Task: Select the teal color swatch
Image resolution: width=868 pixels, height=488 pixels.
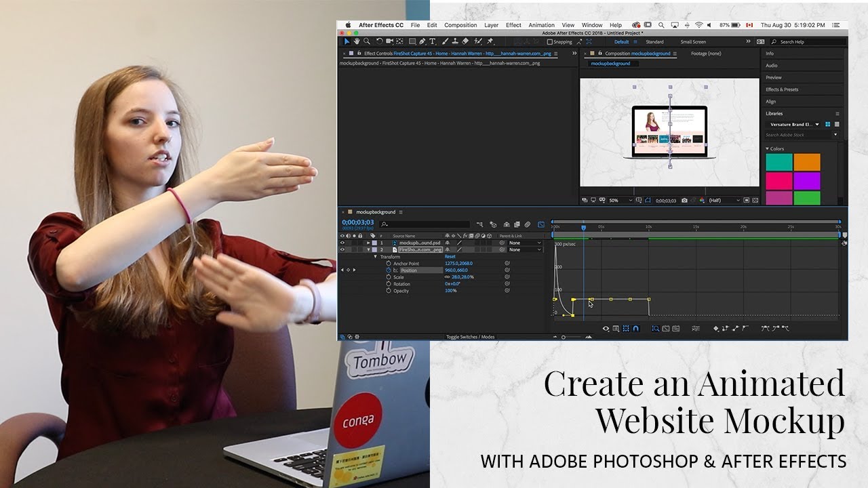Action: click(779, 162)
